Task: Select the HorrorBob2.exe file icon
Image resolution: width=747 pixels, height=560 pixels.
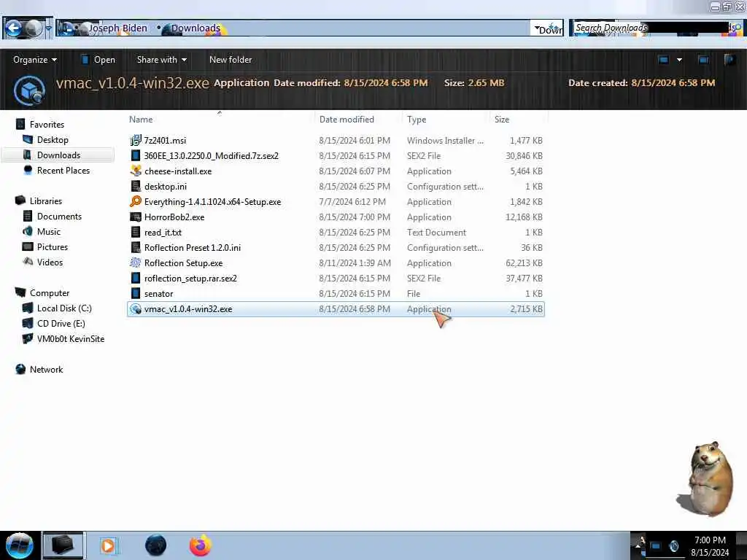Action: pyautogui.click(x=136, y=217)
